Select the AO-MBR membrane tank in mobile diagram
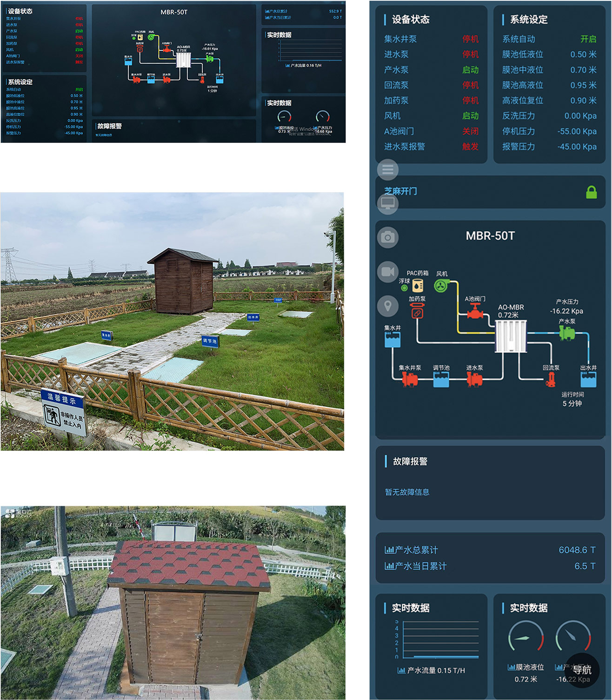 click(511, 336)
